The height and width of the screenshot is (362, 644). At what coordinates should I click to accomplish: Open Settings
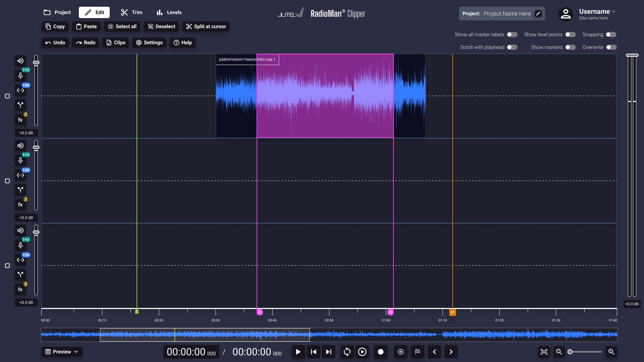[149, 43]
